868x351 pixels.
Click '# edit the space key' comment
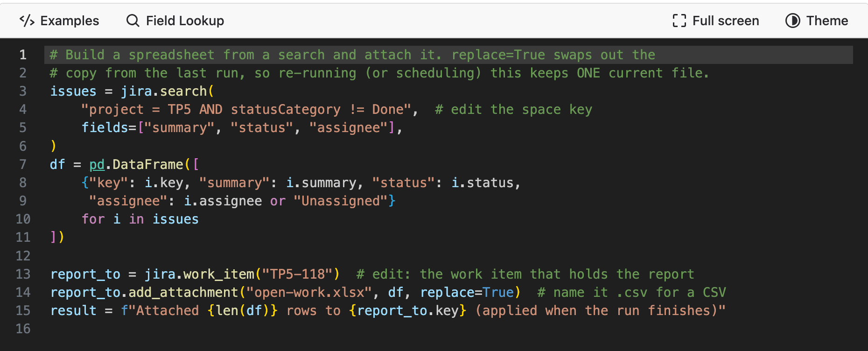(x=513, y=110)
